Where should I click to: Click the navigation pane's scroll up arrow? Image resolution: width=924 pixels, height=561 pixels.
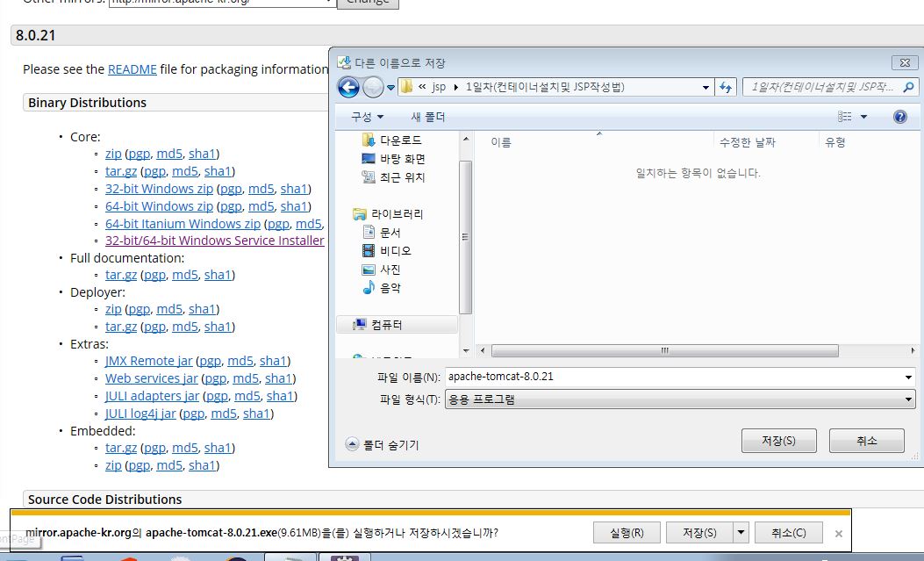[x=466, y=139]
